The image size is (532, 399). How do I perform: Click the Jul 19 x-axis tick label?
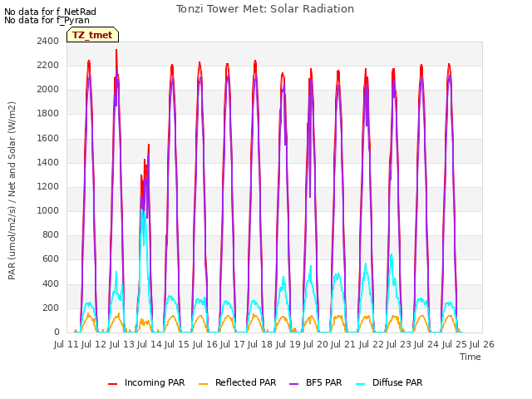click(288, 344)
